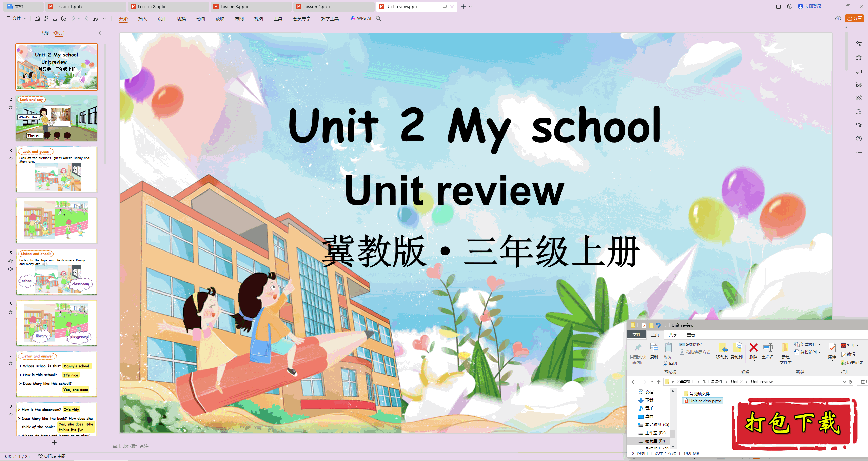This screenshot has height=461, width=868.
Task: Open the animation star icon in sidebar
Action: (x=859, y=57)
